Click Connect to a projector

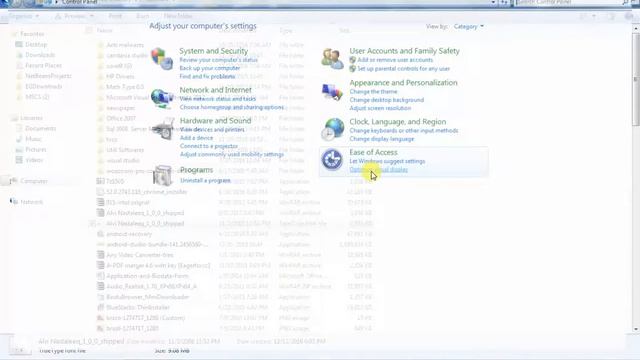coord(209,146)
